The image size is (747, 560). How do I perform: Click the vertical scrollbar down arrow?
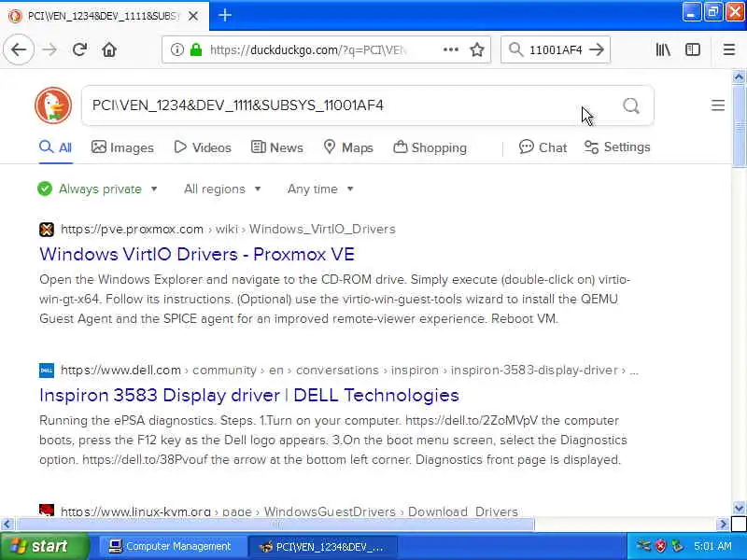point(739,508)
